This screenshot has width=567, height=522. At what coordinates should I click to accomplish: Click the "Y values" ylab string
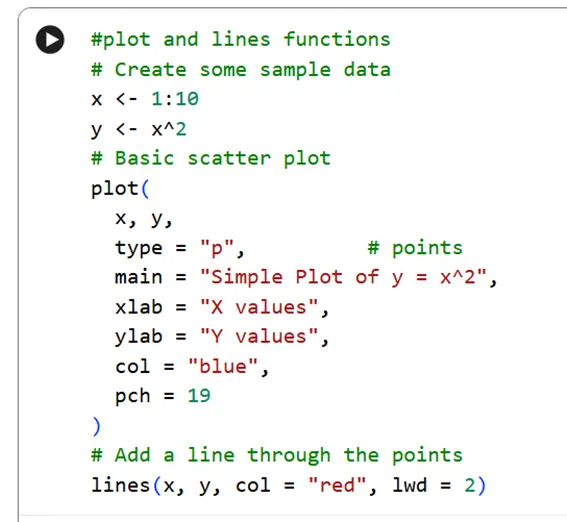coord(259,337)
